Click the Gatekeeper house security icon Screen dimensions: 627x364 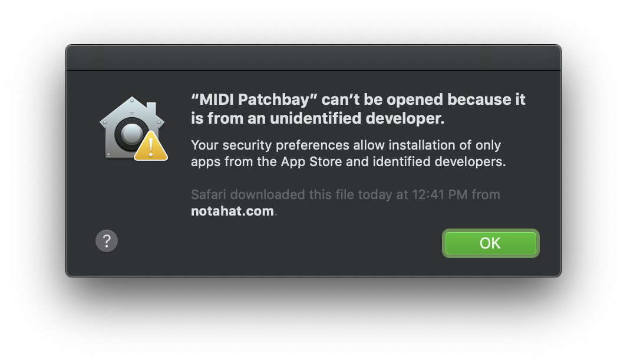(x=133, y=128)
